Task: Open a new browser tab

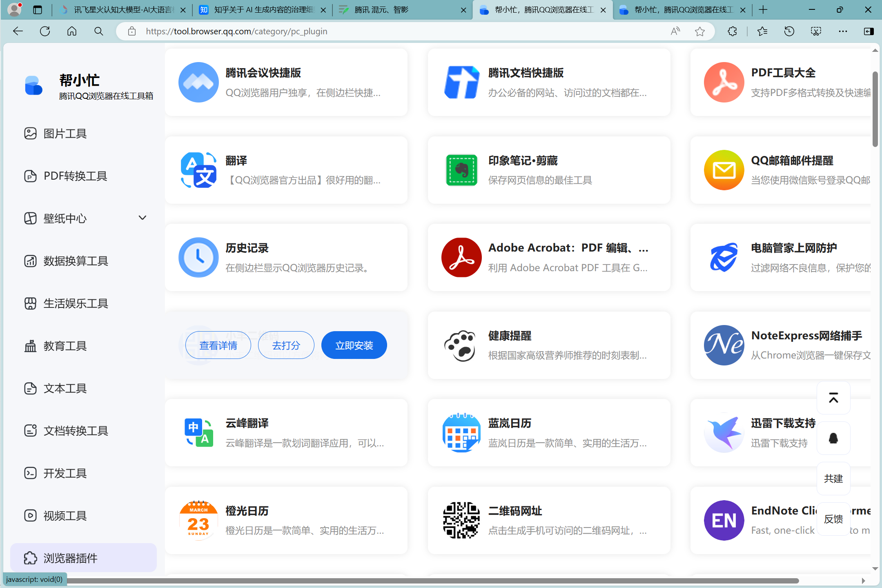Action: pos(763,10)
